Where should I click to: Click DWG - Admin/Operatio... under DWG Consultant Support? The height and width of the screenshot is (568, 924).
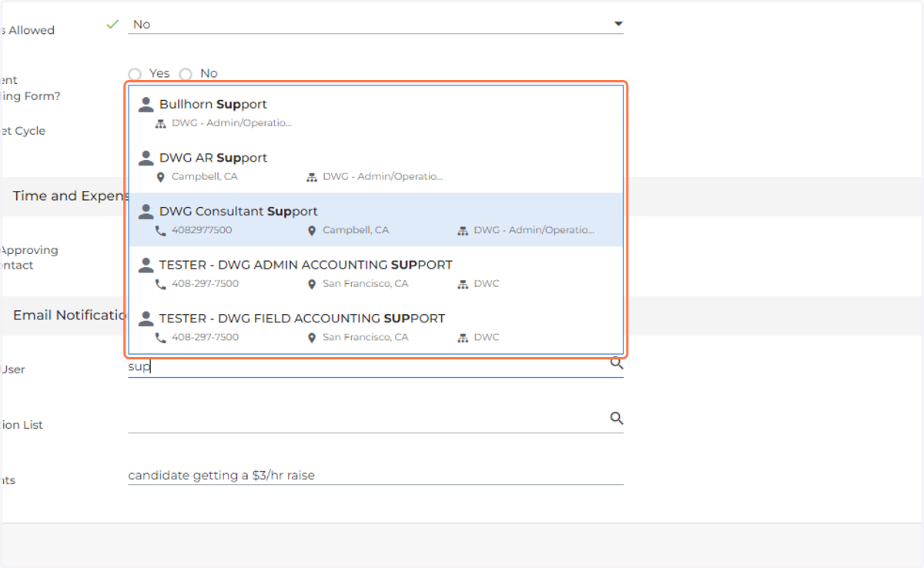[x=534, y=230]
